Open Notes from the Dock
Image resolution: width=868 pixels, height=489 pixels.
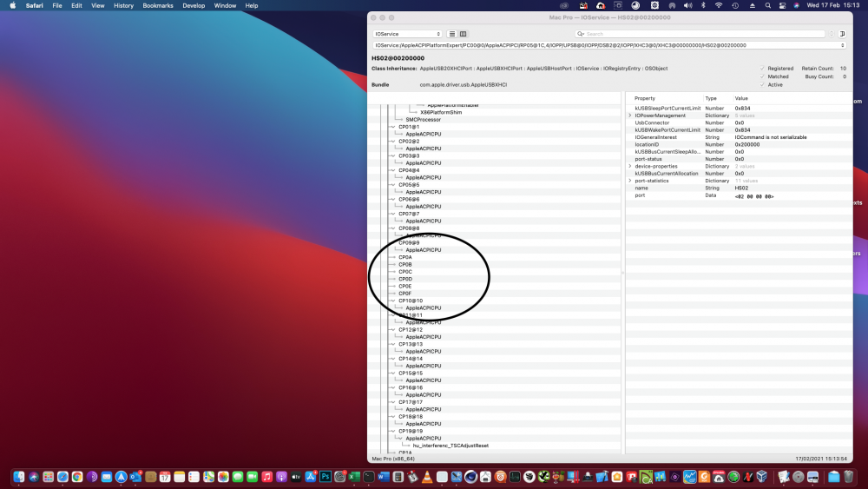pos(180,477)
